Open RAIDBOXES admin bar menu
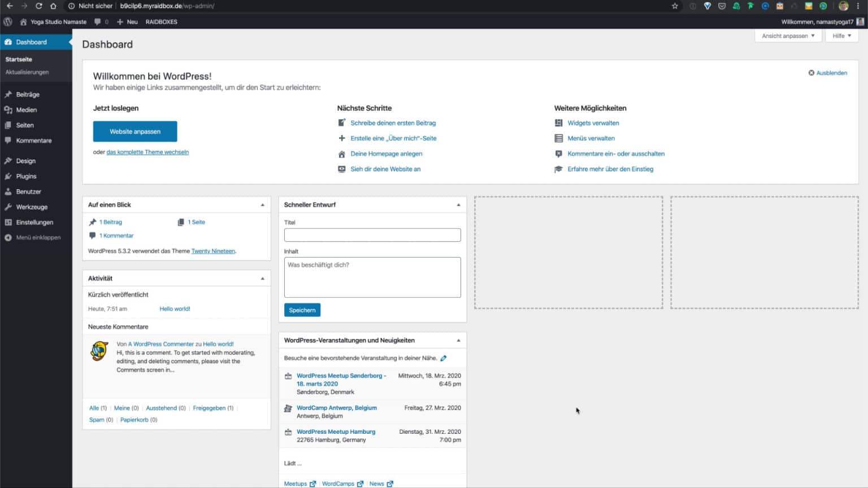The height and width of the screenshot is (488, 868). pos(161,22)
